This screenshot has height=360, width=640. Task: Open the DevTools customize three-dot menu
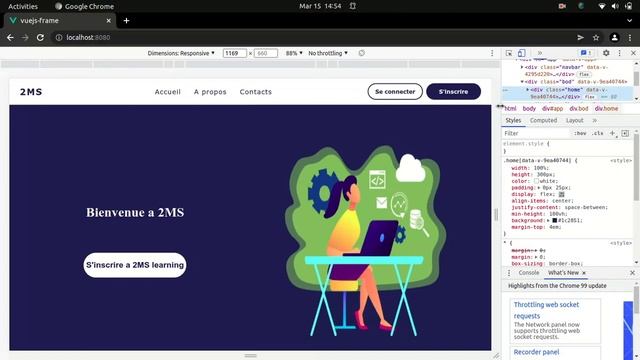pos(620,53)
